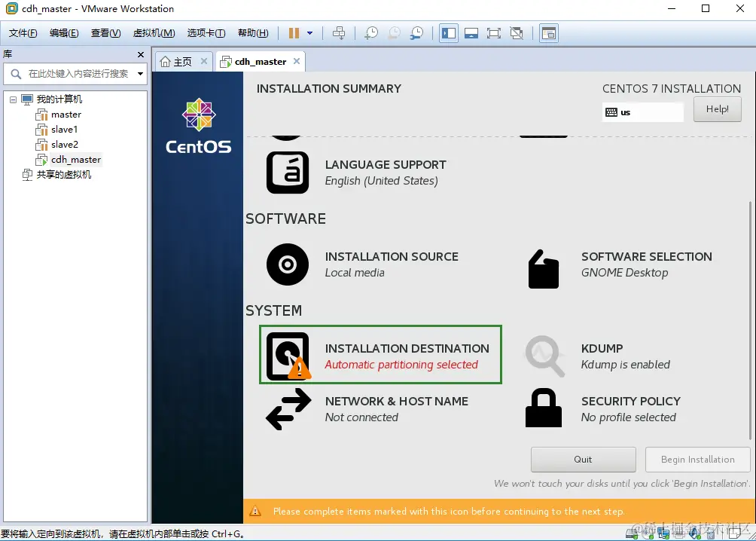Open the 编辑(E) menu
The width and height of the screenshot is (756, 541).
coord(64,33)
